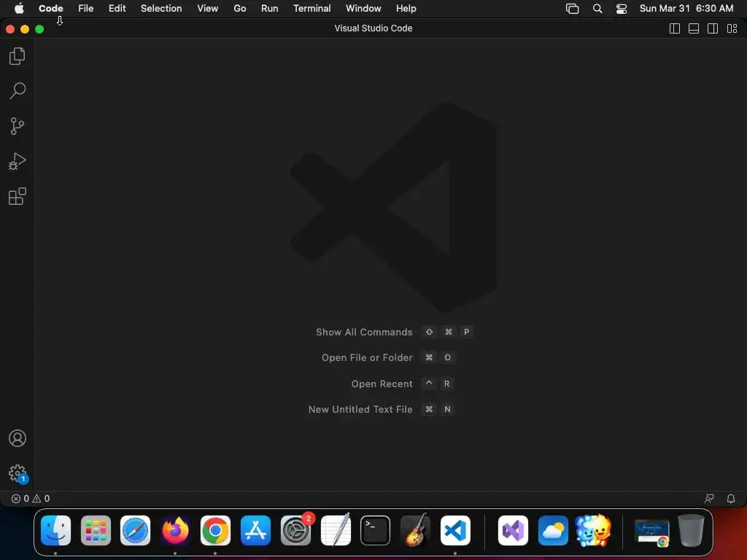Open the Help menu
This screenshot has height=560, width=747.
tap(406, 9)
